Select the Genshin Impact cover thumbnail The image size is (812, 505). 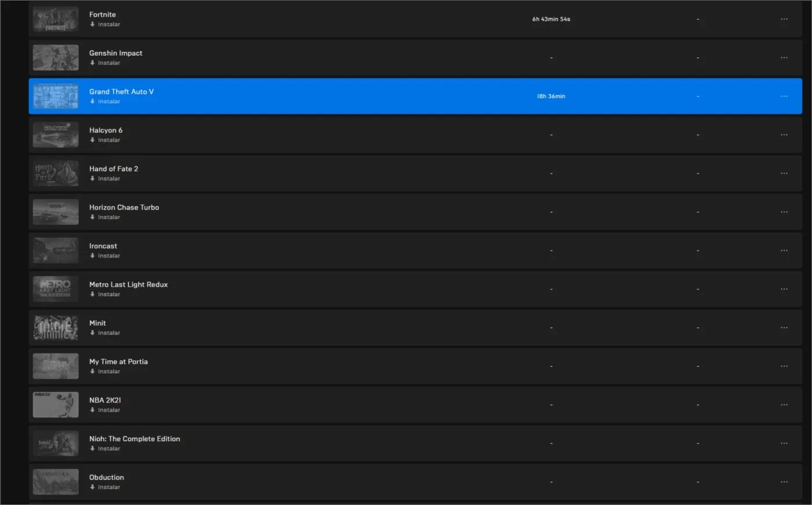(56, 57)
